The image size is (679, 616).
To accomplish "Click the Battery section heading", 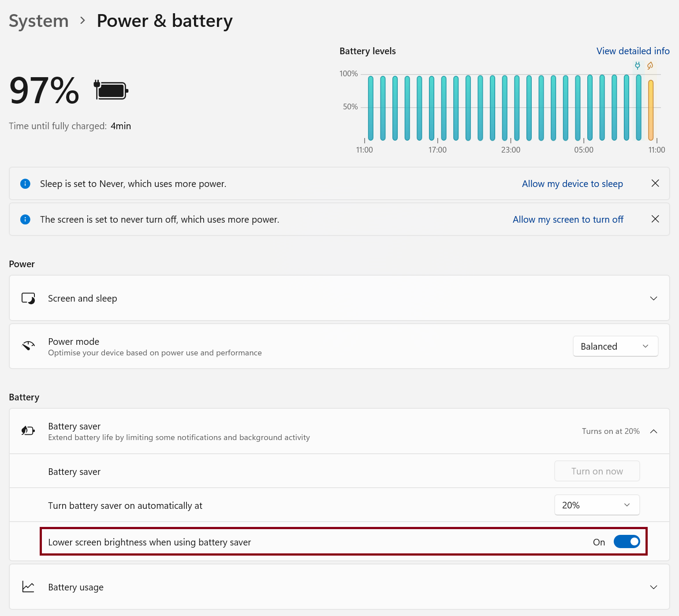I will click(x=24, y=397).
